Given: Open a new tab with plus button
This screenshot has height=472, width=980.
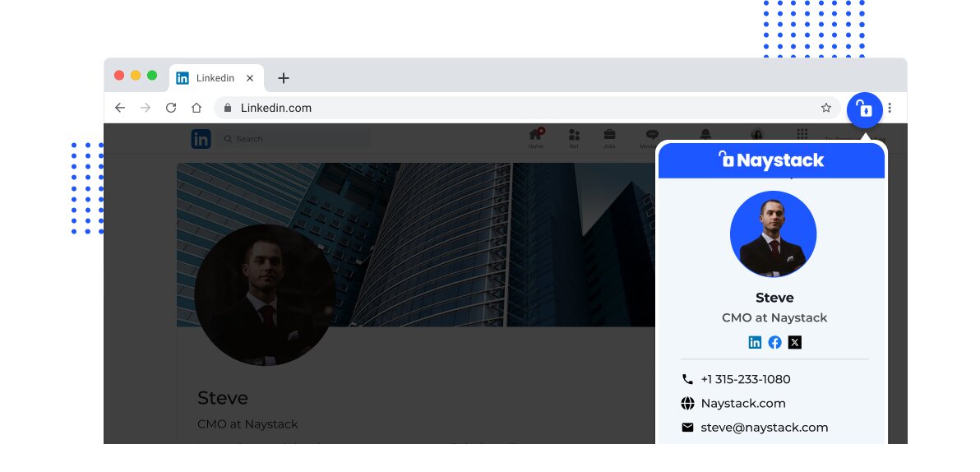Looking at the screenshot, I should (283, 78).
